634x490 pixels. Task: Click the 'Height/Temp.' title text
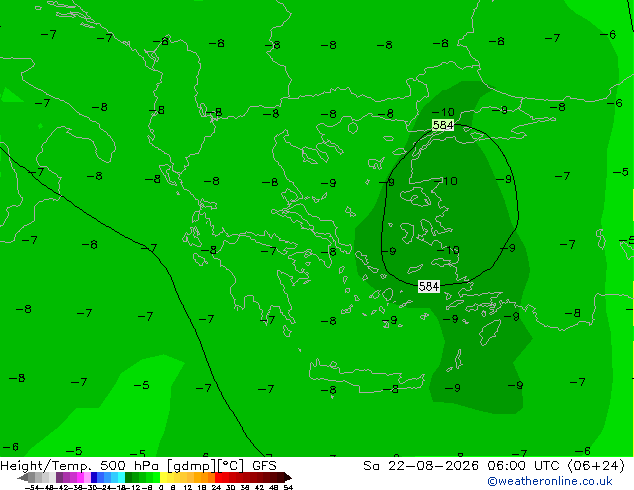pyautogui.click(x=45, y=466)
